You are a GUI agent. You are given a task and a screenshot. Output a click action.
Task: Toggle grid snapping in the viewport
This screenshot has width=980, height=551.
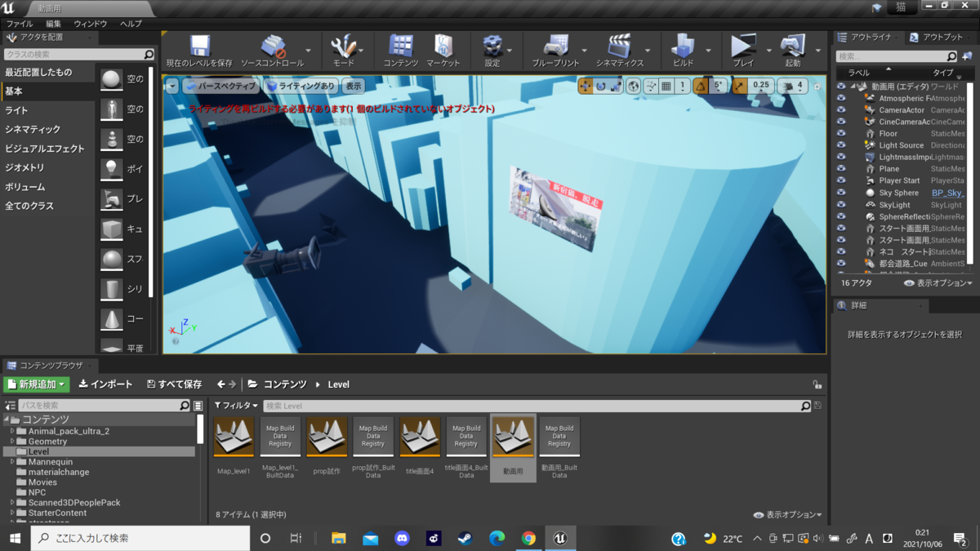(x=666, y=86)
